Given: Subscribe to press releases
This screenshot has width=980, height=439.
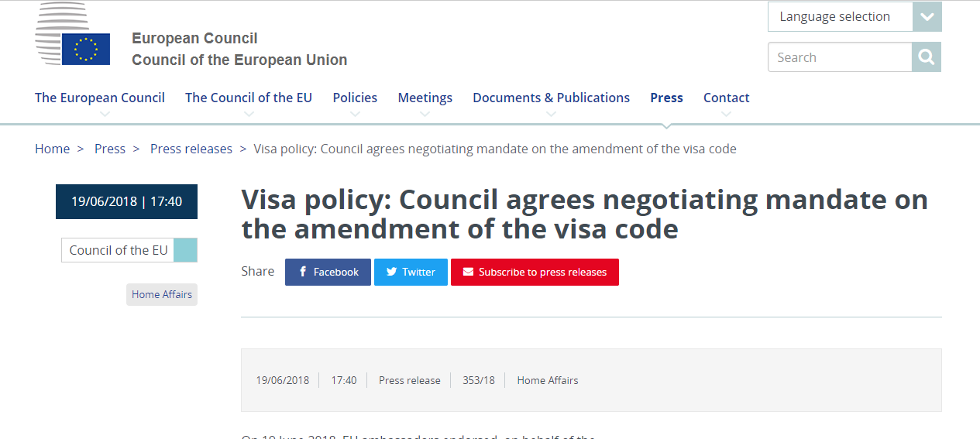Looking at the screenshot, I should coord(535,272).
